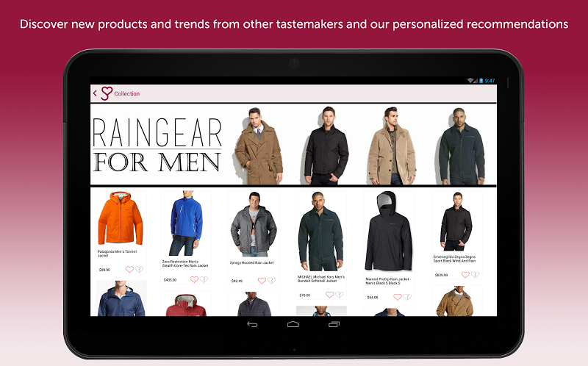The height and width of the screenshot is (366, 588).
Task: Open the black Marmot PreCip hooded jacket image
Action: pyautogui.click(x=389, y=231)
